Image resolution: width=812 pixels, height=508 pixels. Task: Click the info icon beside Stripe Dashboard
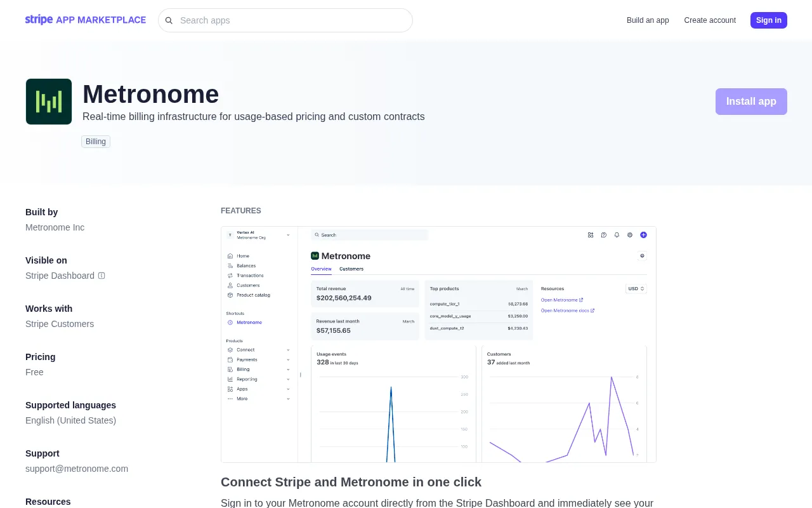pyautogui.click(x=101, y=276)
